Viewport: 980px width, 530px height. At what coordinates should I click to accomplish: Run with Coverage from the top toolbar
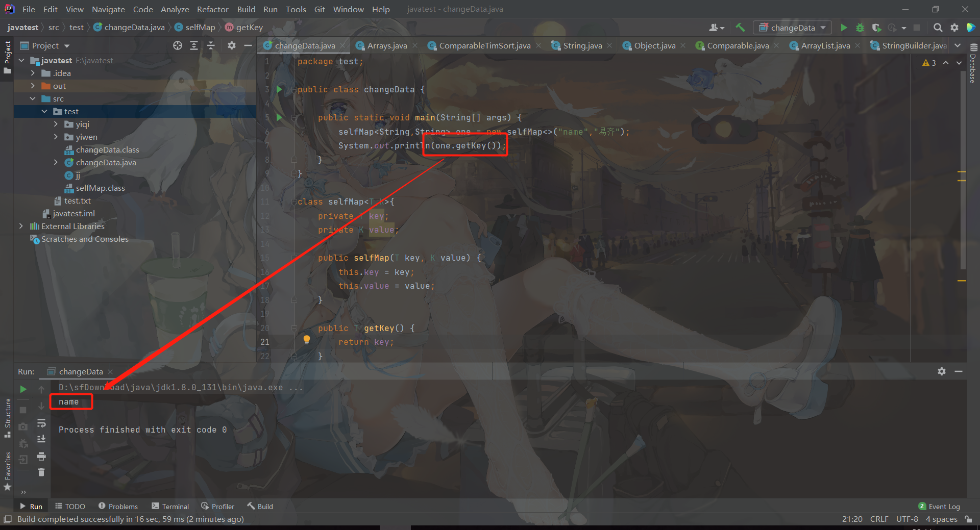(876, 28)
